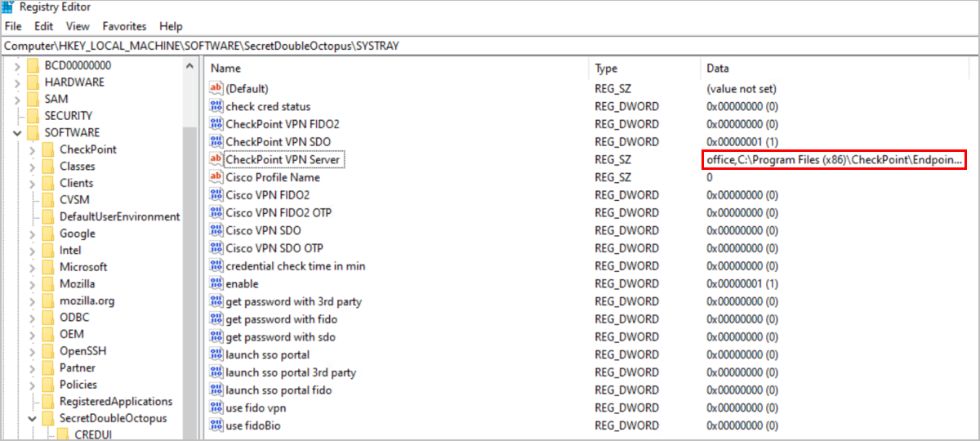Open the File menu
Viewport: 980px width, 441px height.
coord(14,26)
